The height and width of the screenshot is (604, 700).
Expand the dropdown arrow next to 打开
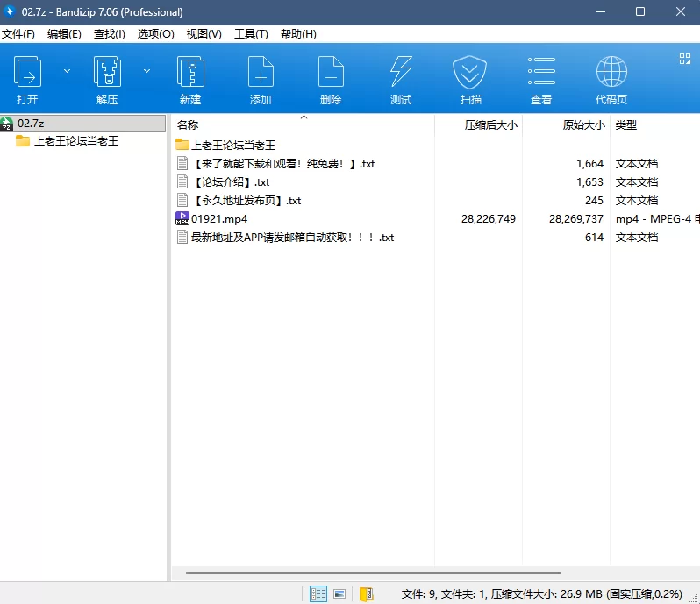tap(68, 71)
